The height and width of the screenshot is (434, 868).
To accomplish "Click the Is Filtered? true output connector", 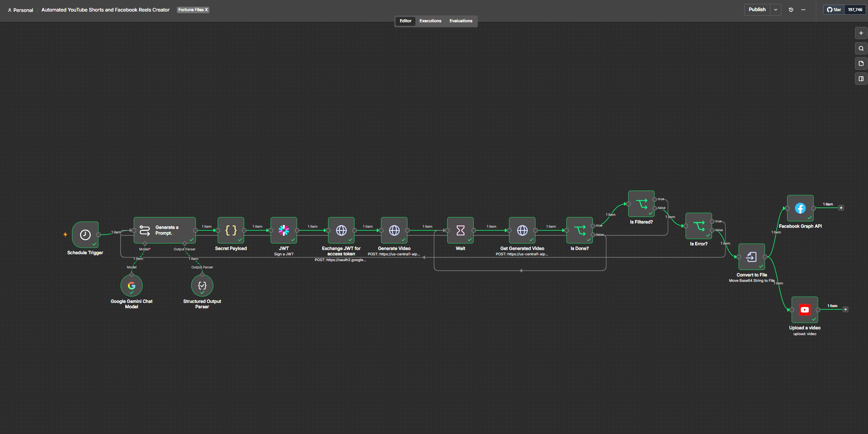I will tap(655, 199).
